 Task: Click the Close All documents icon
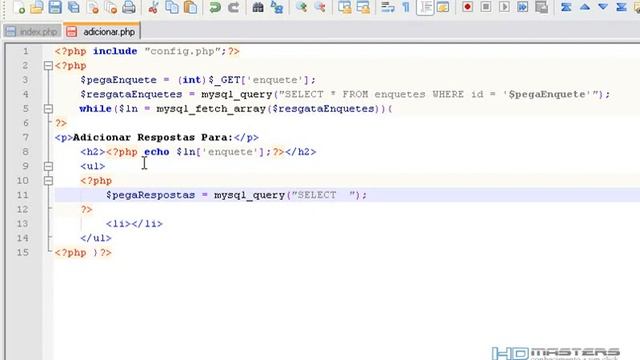(x=111, y=7)
